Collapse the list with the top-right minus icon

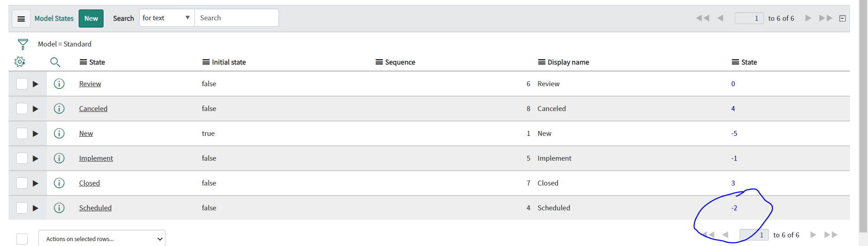[x=842, y=19]
